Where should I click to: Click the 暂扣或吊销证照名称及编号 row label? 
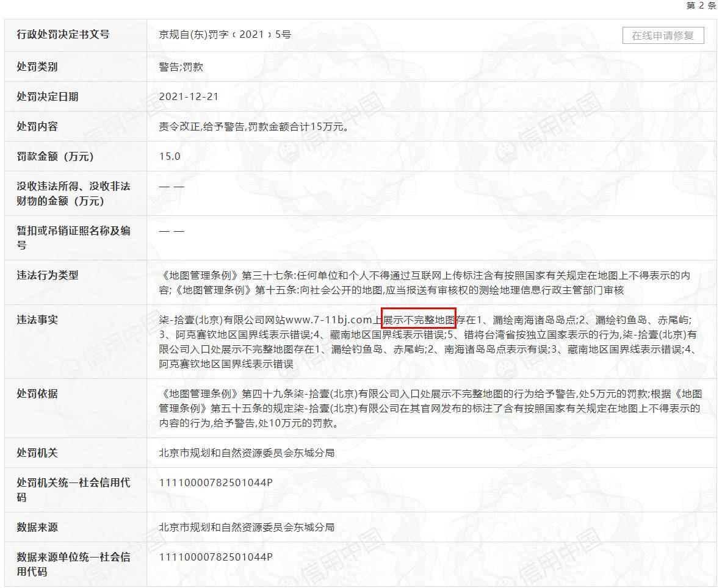[x=73, y=238]
